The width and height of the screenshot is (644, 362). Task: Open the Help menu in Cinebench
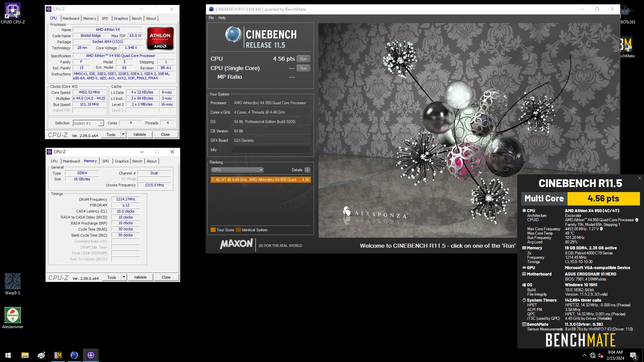[x=222, y=18]
